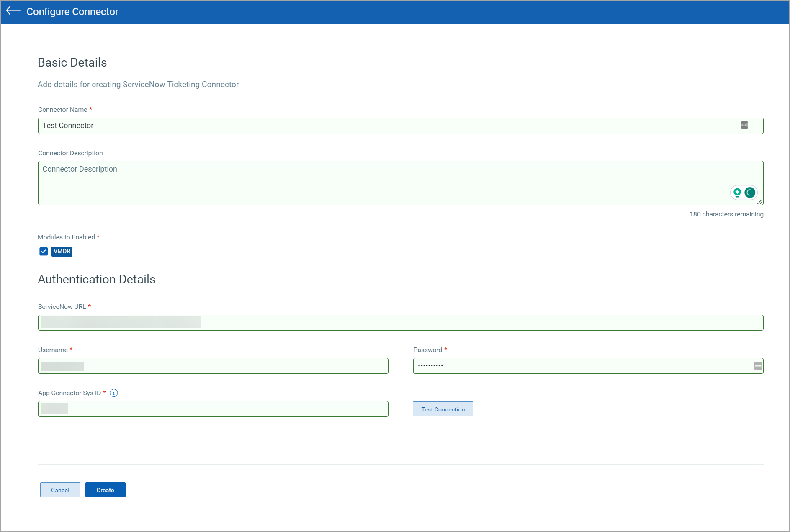This screenshot has width=790, height=532.
Task: Click the Configure Connector page title
Action: pyautogui.click(x=72, y=12)
